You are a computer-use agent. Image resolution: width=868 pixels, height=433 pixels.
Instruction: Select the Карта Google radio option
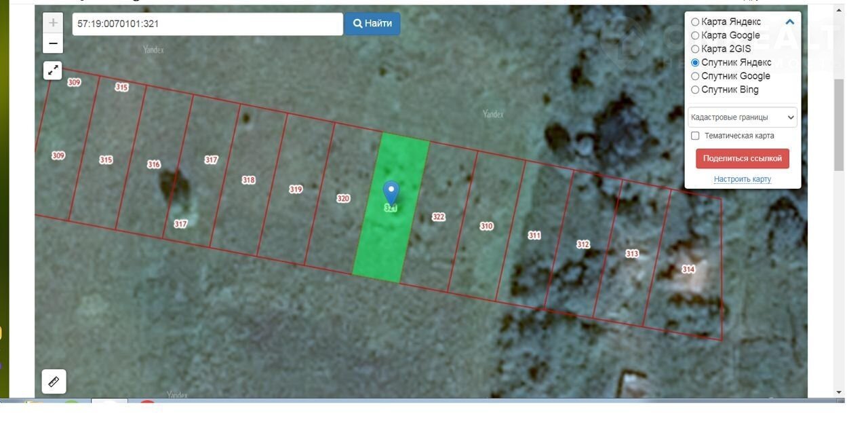(x=695, y=35)
